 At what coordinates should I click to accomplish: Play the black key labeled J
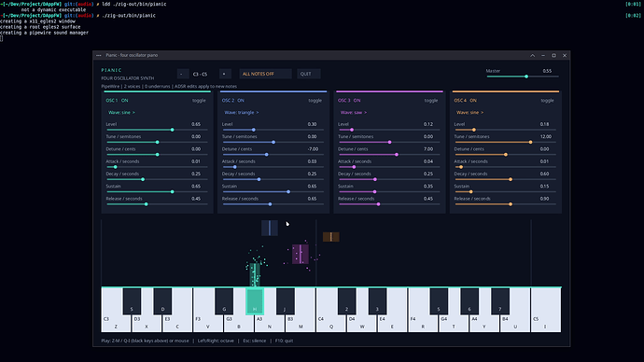pyautogui.click(x=285, y=301)
